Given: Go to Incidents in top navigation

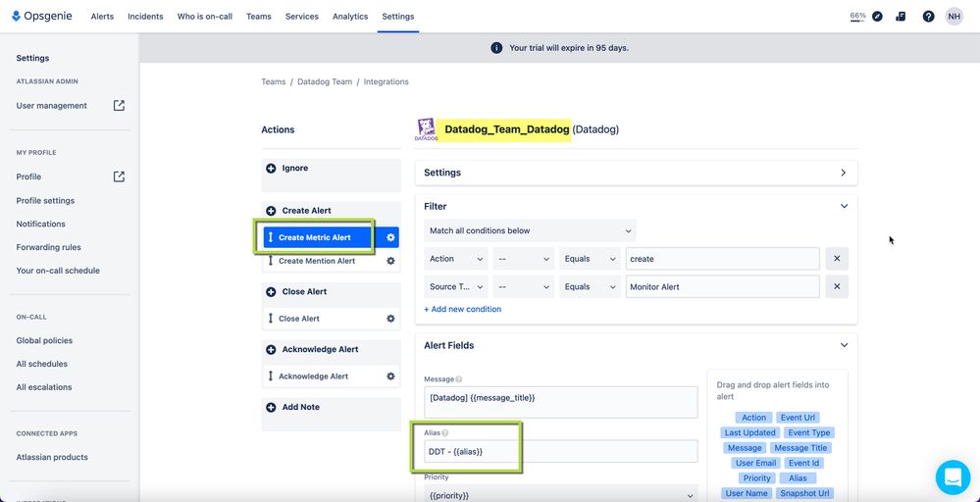Looking at the screenshot, I should [x=145, y=17].
